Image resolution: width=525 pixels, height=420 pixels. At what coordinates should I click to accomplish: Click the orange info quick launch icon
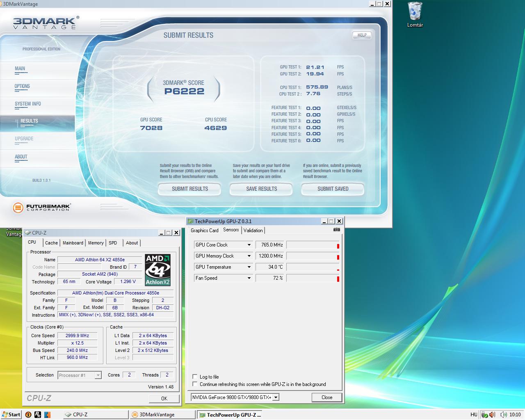coord(28,415)
